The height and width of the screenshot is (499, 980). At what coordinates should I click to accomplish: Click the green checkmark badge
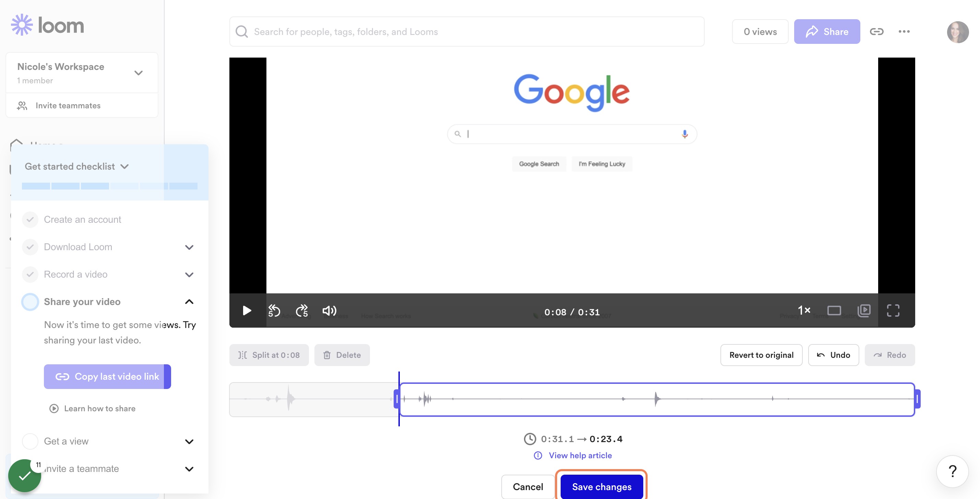click(x=25, y=475)
